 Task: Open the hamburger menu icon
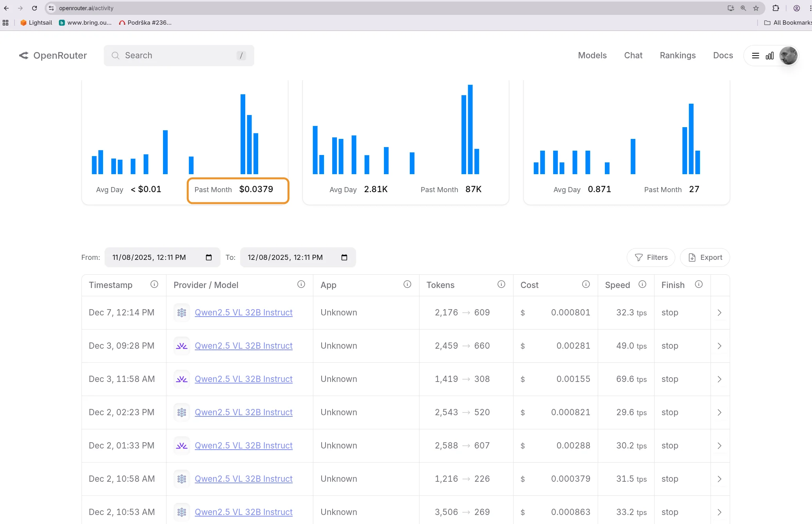pyautogui.click(x=755, y=56)
